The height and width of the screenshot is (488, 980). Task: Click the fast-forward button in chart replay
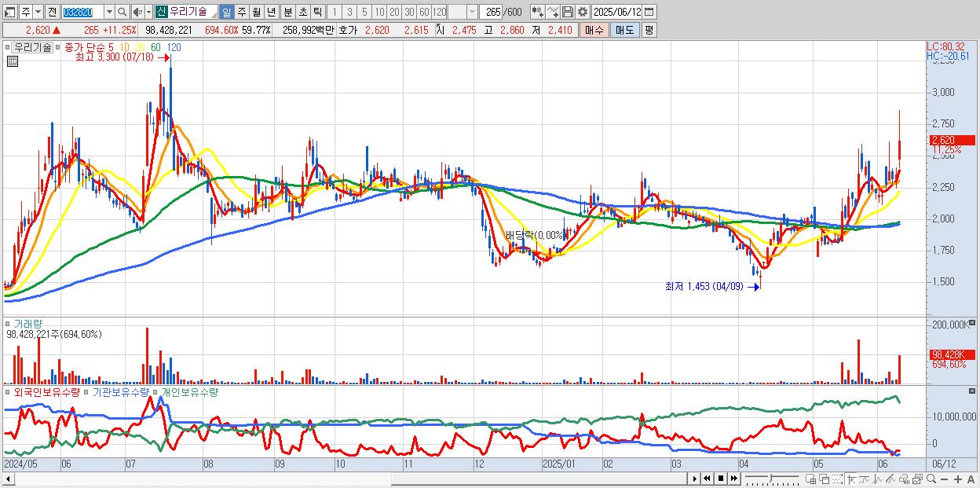[734, 479]
